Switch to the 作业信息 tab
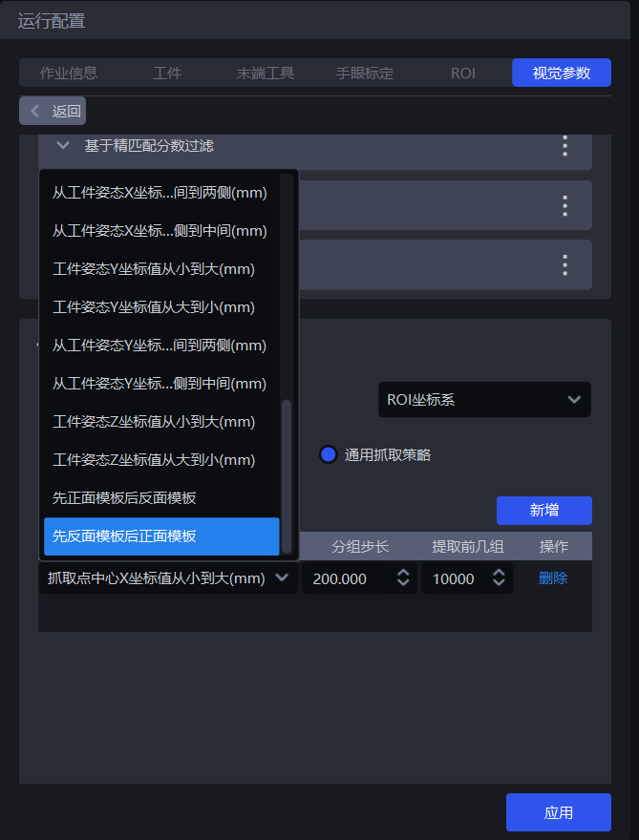Image resolution: width=639 pixels, height=840 pixels. [x=68, y=73]
